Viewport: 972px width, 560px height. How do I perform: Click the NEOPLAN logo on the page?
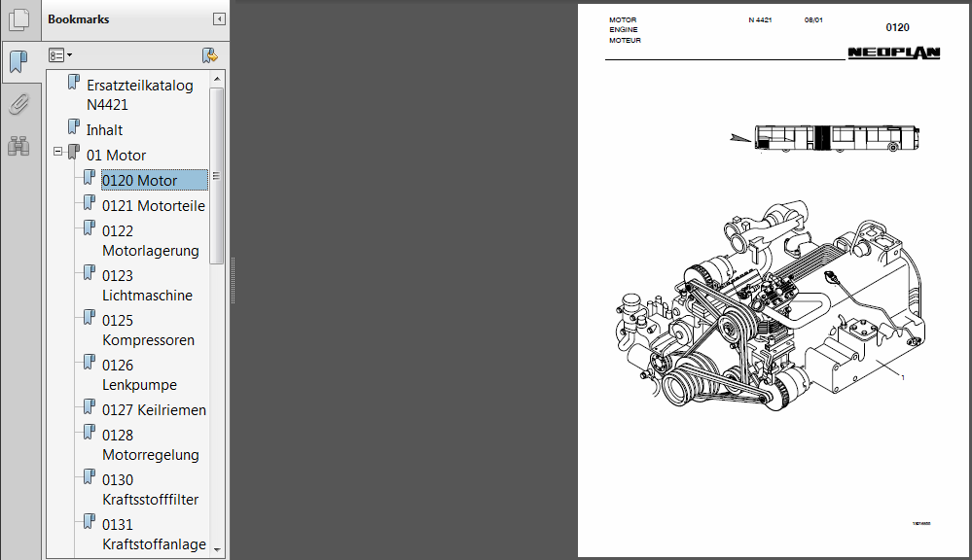[894, 53]
